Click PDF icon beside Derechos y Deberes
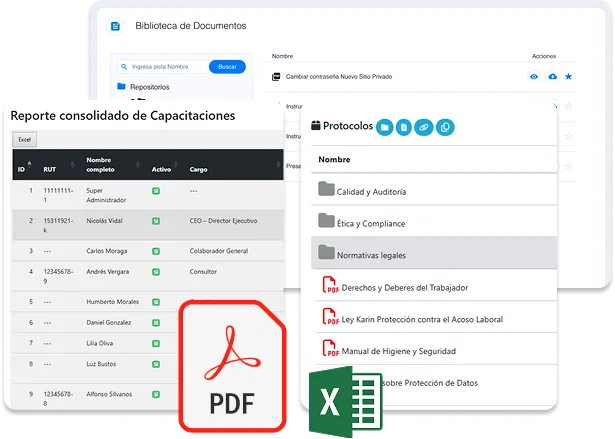The height and width of the screenshot is (439, 615). point(330,284)
